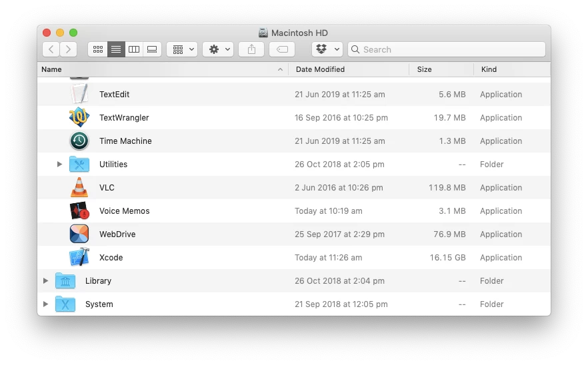Select the Time Machine app icon

pos(79,141)
